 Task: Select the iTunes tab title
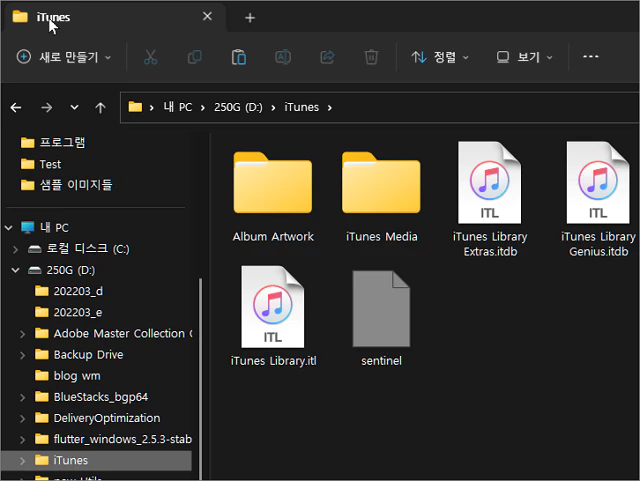pyautogui.click(x=53, y=17)
